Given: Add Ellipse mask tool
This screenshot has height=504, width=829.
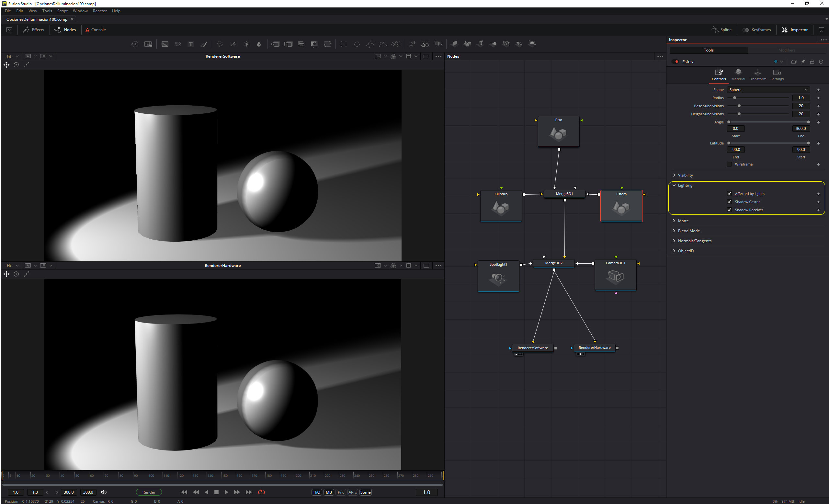Looking at the screenshot, I should 357,44.
